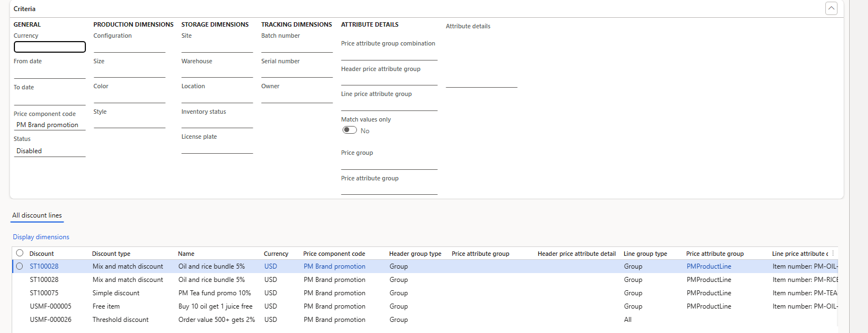The image size is (868, 333).
Task: Click the Price group field
Action: pos(389,164)
